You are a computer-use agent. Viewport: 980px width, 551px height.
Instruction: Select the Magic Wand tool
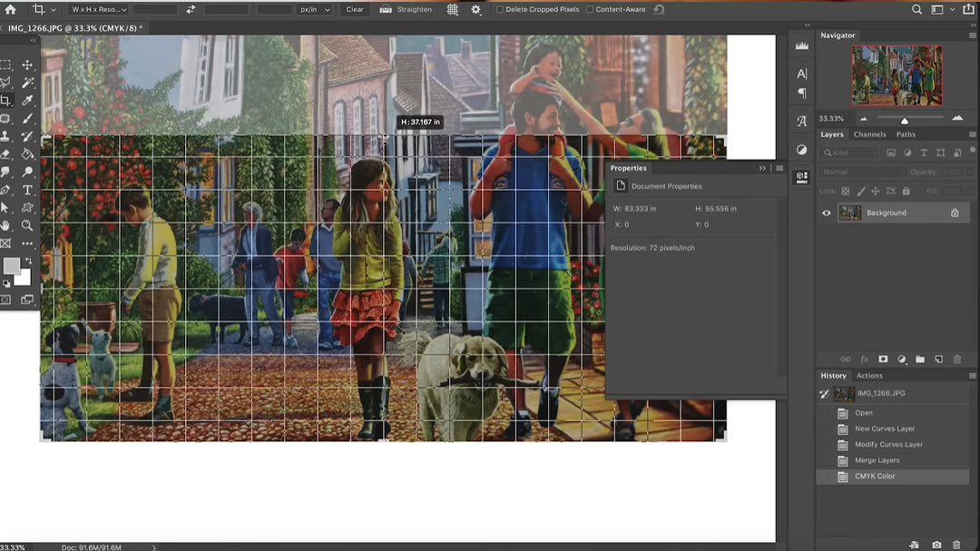point(27,83)
